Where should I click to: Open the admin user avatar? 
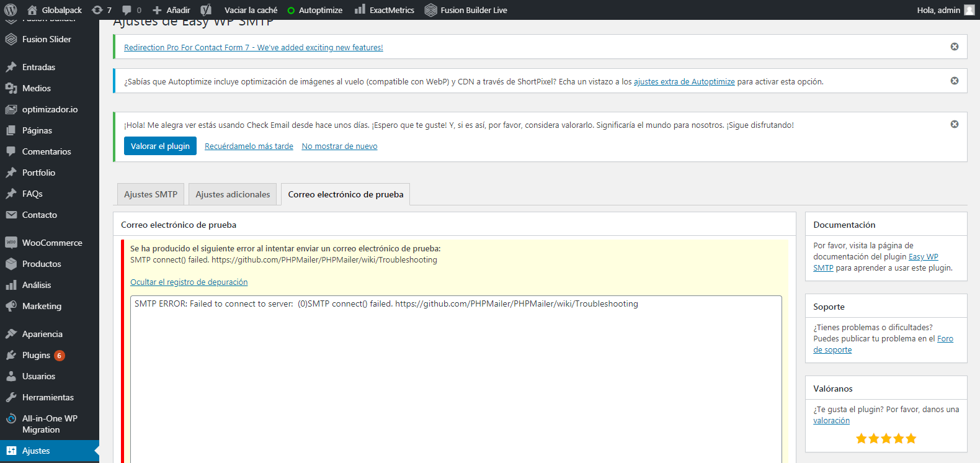click(969, 10)
